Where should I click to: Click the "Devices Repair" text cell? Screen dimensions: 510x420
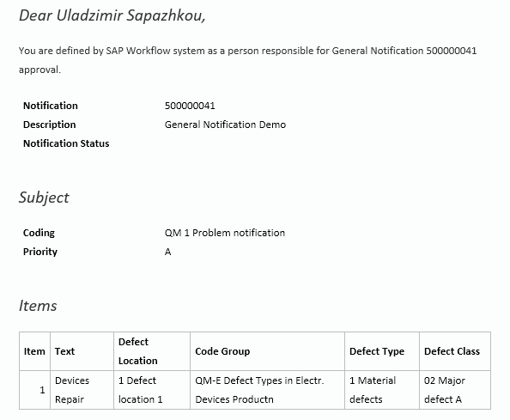72,390
